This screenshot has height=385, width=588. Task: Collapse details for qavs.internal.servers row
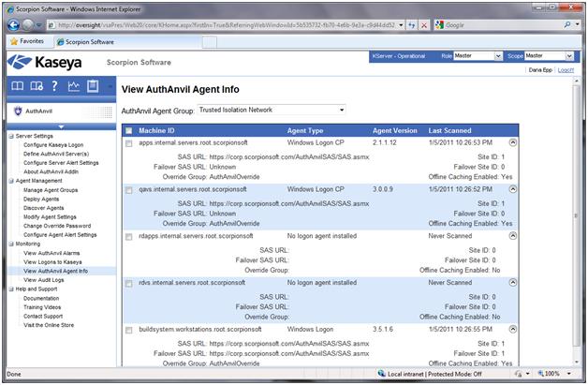click(x=512, y=189)
